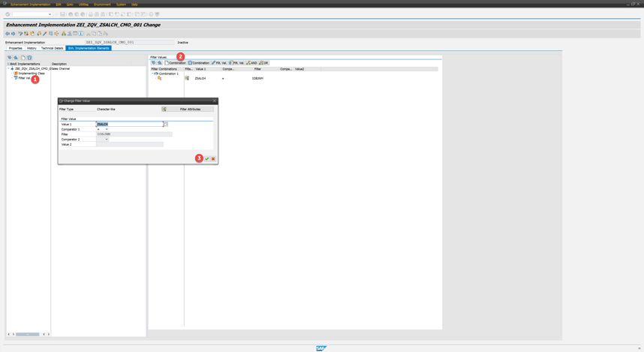Click the Value 1 column header
The image size is (644, 352).
click(x=207, y=69)
